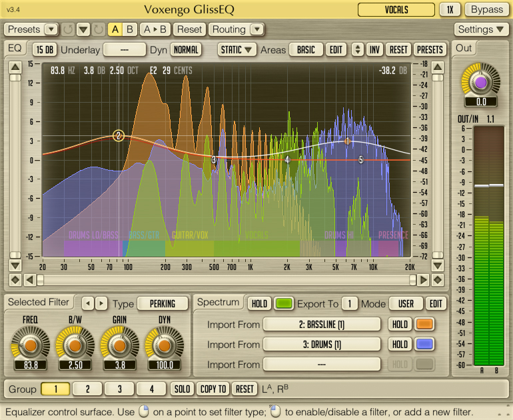Click the right spectrum scale down arrow
The image size is (513, 420).
tap(438, 265)
